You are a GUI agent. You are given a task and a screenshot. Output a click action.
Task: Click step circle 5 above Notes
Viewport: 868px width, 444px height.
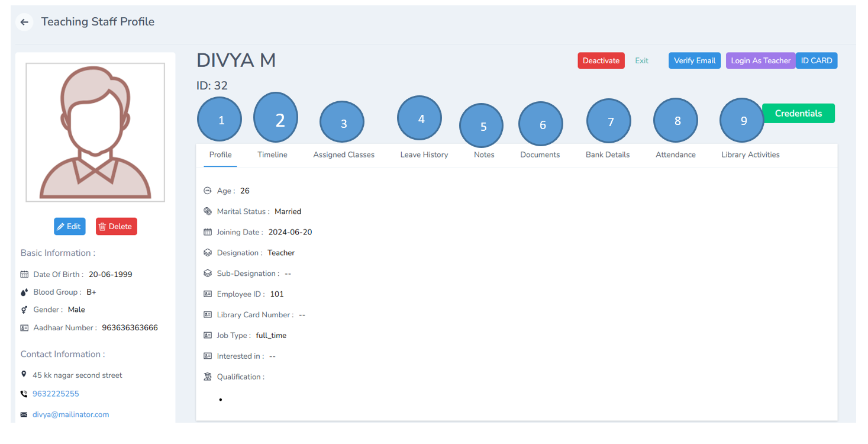click(481, 125)
